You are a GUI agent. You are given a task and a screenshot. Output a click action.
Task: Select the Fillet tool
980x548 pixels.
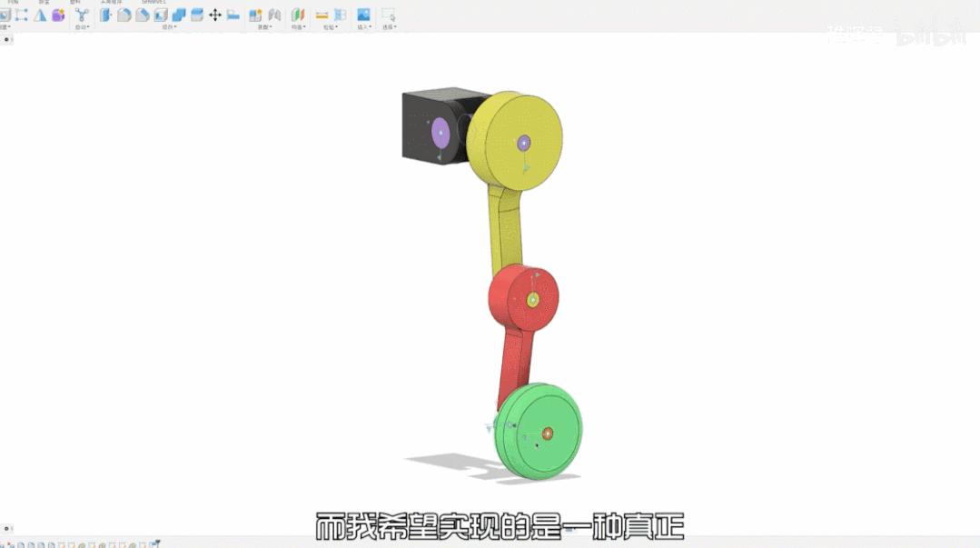point(124,15)
